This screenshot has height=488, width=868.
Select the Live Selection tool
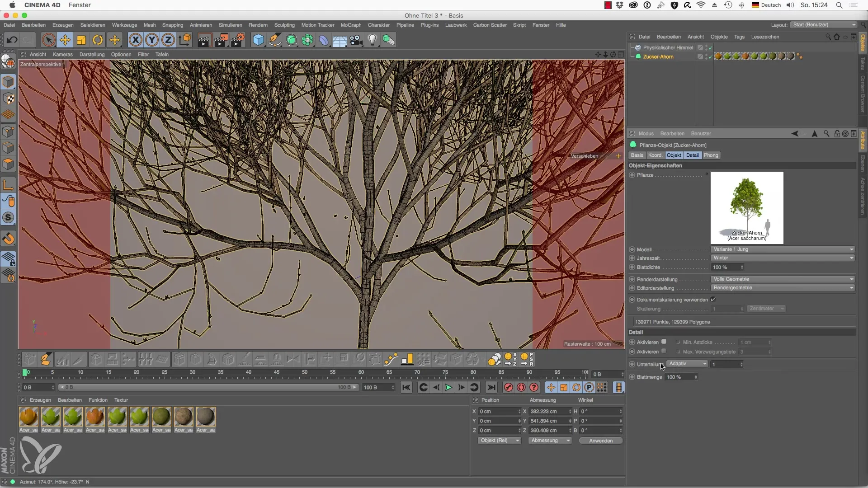tap(48, 40)
